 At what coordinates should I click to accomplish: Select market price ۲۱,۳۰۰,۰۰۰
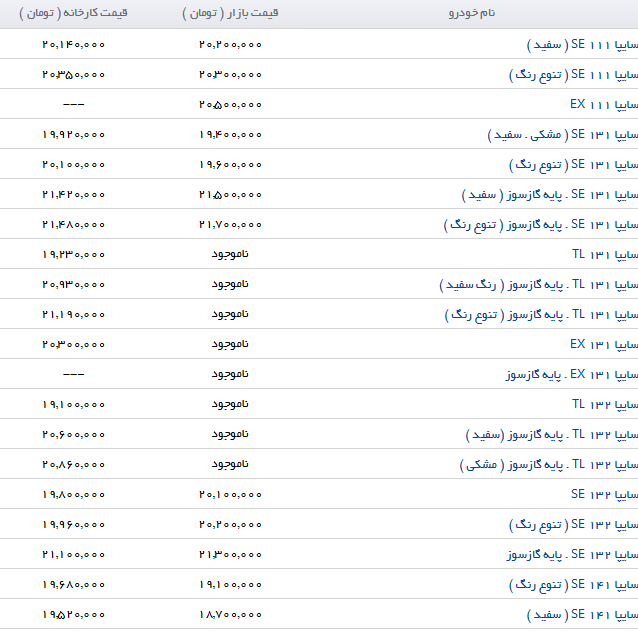230,554
